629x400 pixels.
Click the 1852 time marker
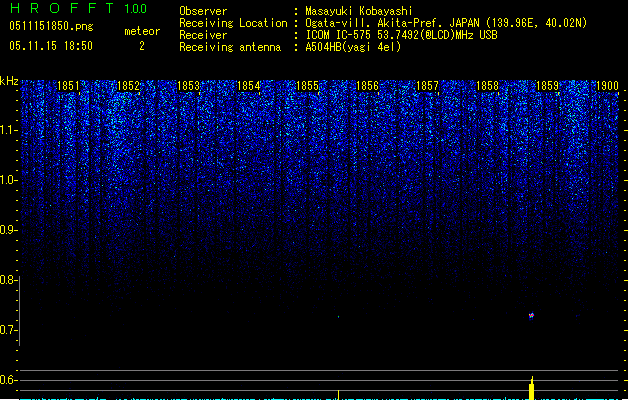128,86
